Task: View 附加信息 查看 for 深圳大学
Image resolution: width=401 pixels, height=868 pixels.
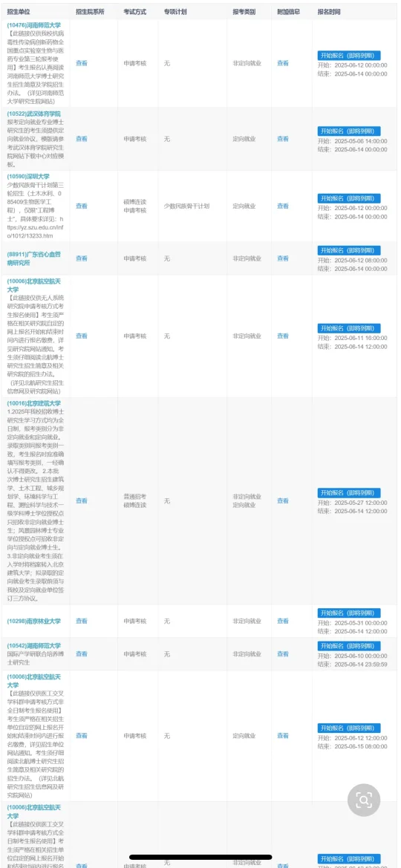Action: click(283, 206)
